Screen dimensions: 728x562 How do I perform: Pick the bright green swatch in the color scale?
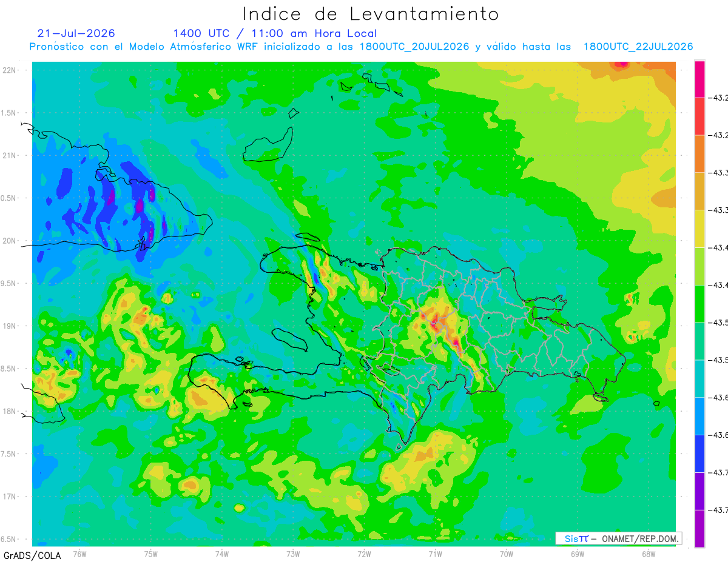(699, 304)
